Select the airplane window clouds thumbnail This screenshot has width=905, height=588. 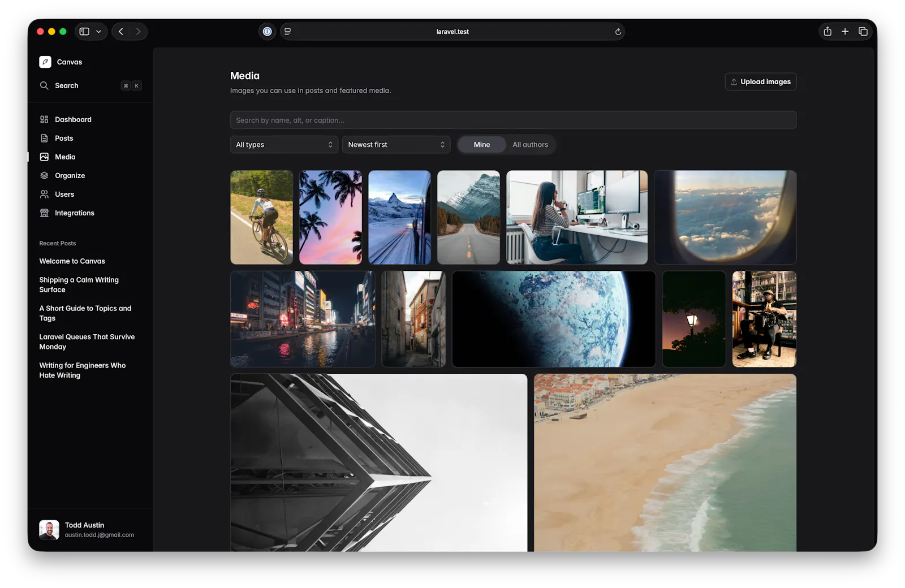click(x=725, y=218)
